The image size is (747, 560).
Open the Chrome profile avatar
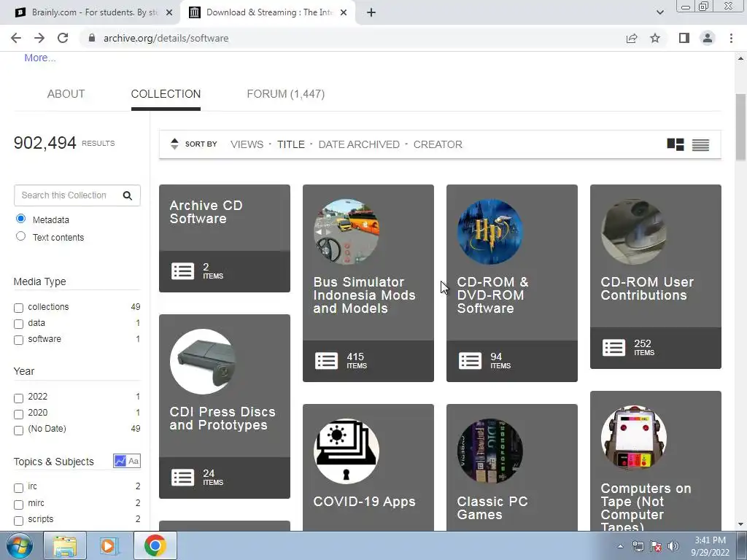pyautogui.click(x=708, y=38)
